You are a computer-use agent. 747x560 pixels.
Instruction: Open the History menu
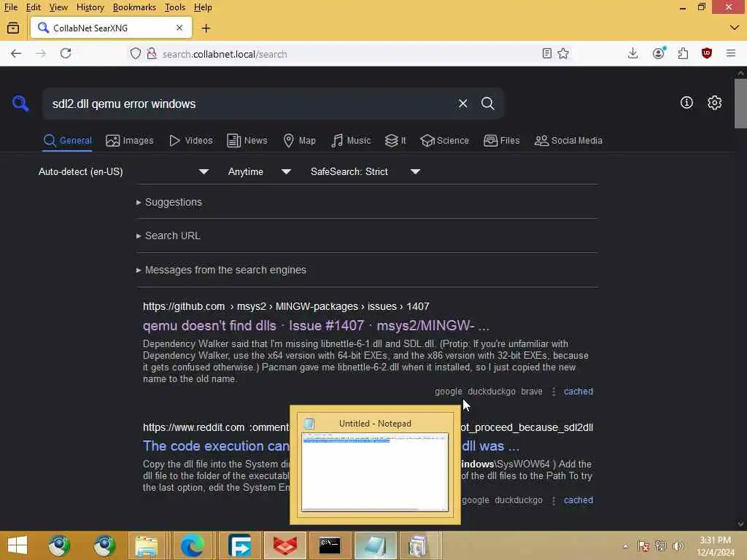[90, 7]
